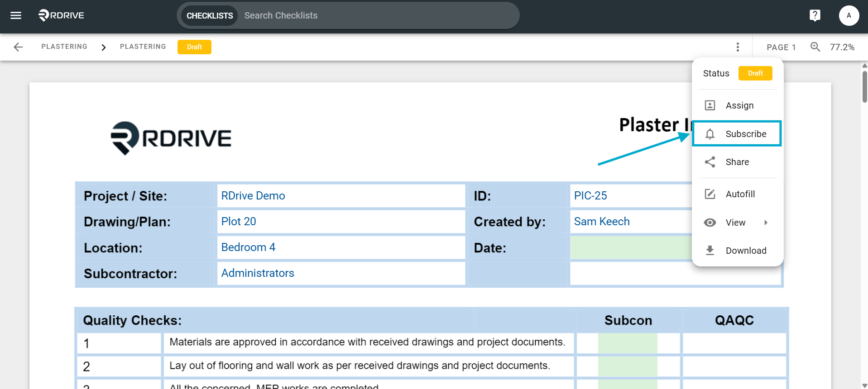Click the PIC-25 ID field
868x389 pixels.
(631, 196)
